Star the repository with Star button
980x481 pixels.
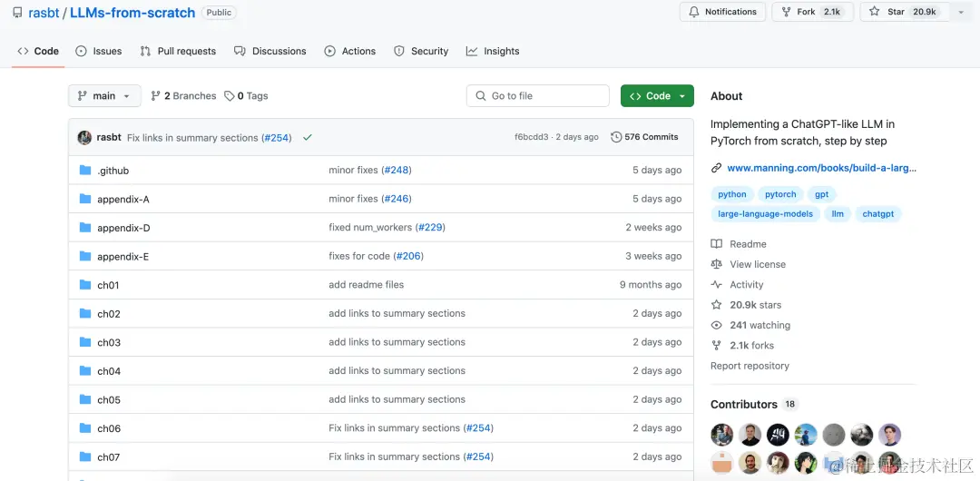pyautogui.click(x=905, y=12)
